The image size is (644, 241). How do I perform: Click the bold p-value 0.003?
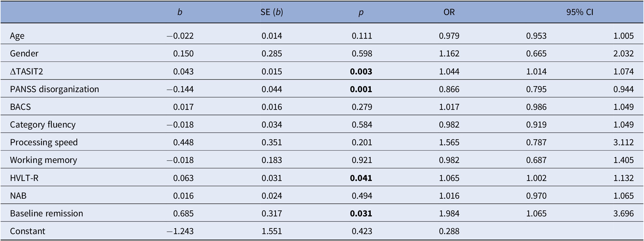pos(361,71)
